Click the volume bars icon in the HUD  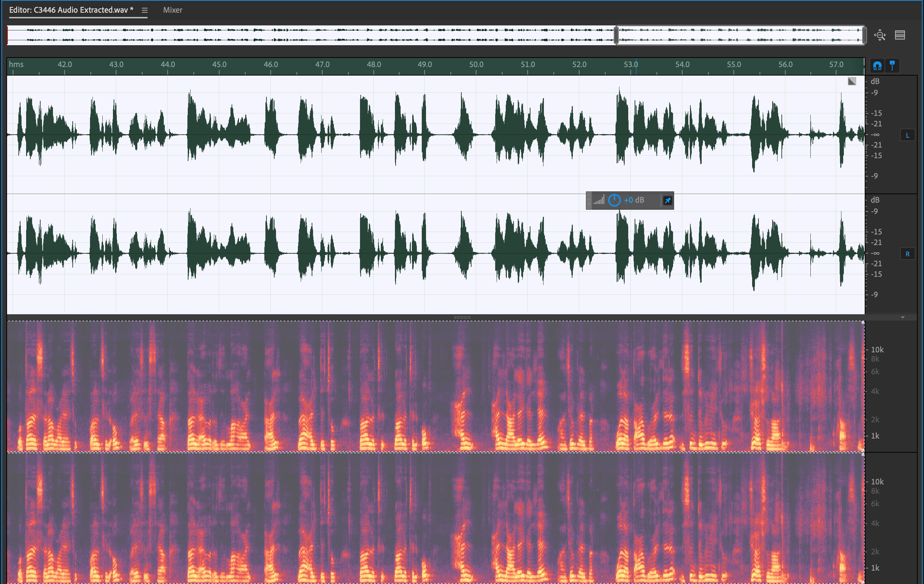(x=599, y=200)
